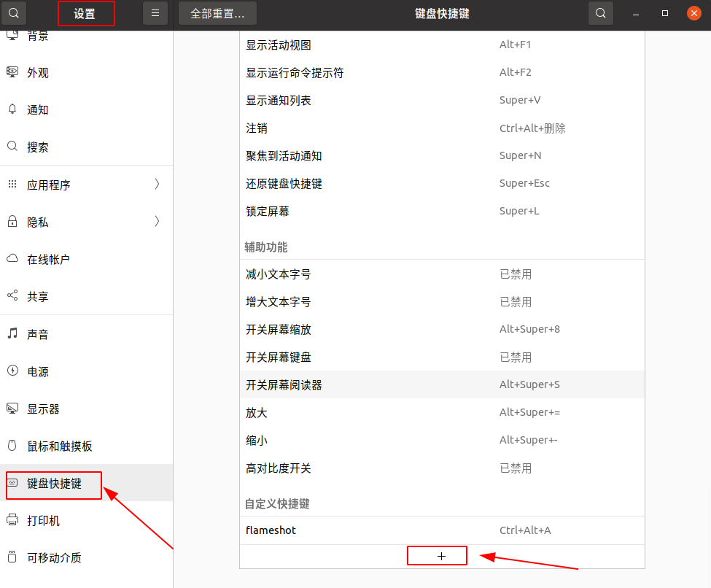The height and width of the screenshot is (588, 711).
Task: Click the 鼠标和触摸板 mouse icon
Action: 12,446
